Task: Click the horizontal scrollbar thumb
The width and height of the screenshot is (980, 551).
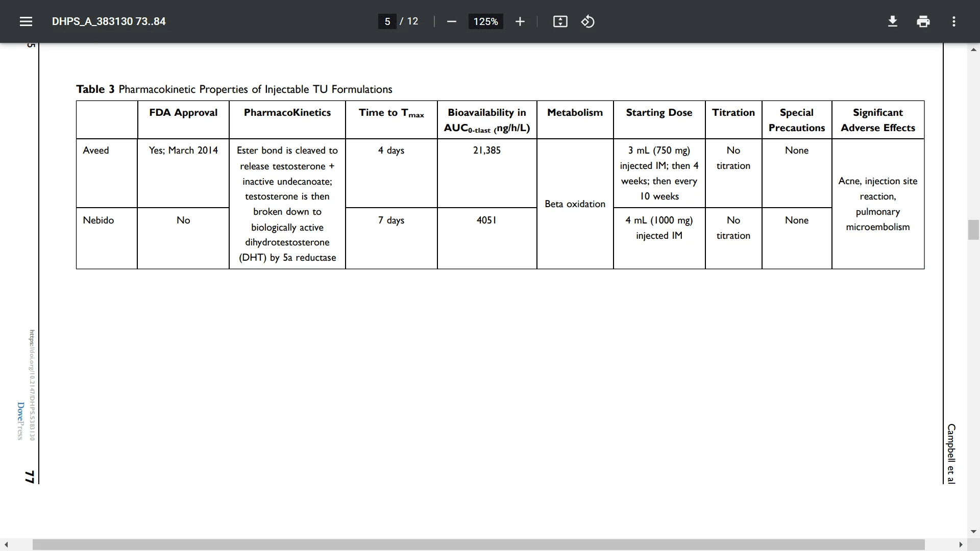Action: click(478, 545)
